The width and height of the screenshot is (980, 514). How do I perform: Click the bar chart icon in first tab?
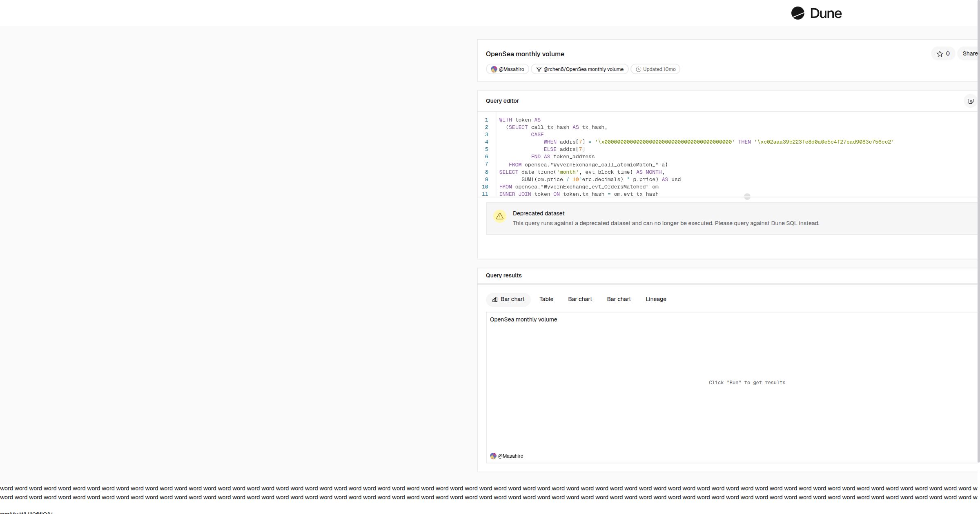tap(494, 299)
